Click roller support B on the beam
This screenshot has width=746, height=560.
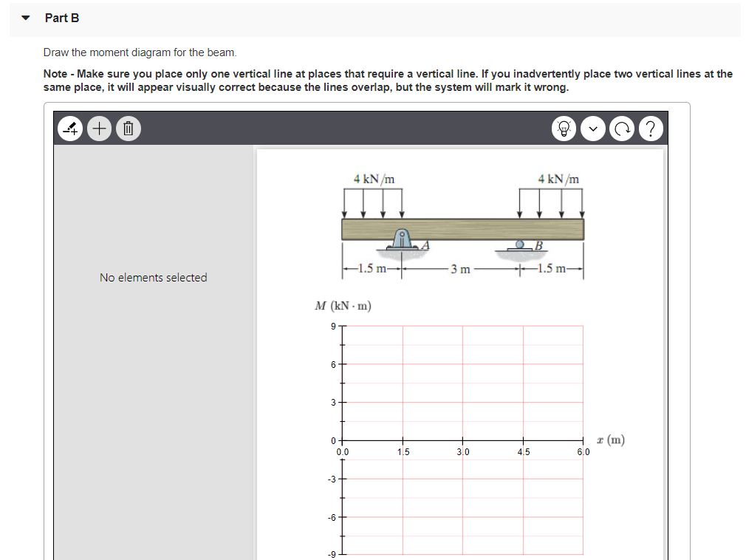tap(520, 245)
